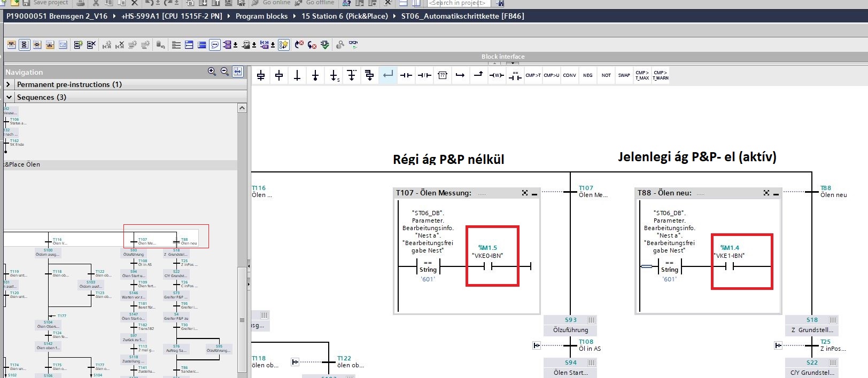The width and height of the screenshot is (868, 378).
Task: Expand step S22 actions table
Action: pos(833,363)
